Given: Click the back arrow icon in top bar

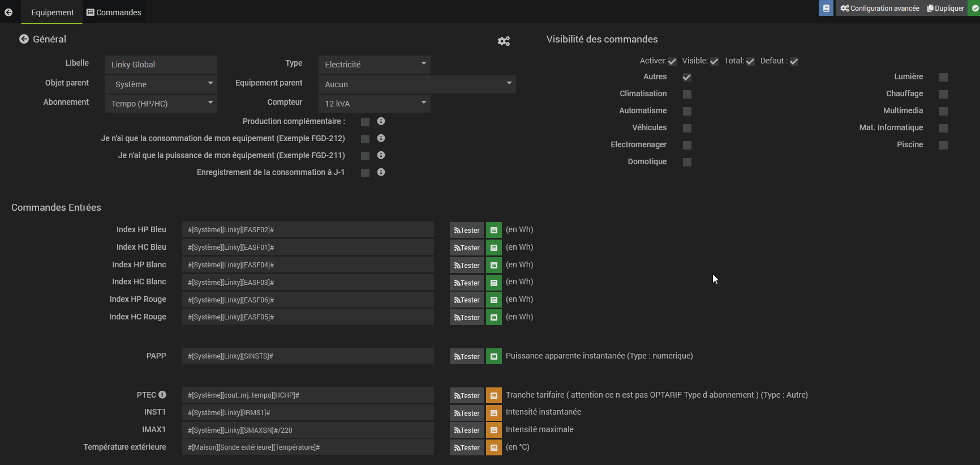Looking at the screenshot, I should 8,12.
